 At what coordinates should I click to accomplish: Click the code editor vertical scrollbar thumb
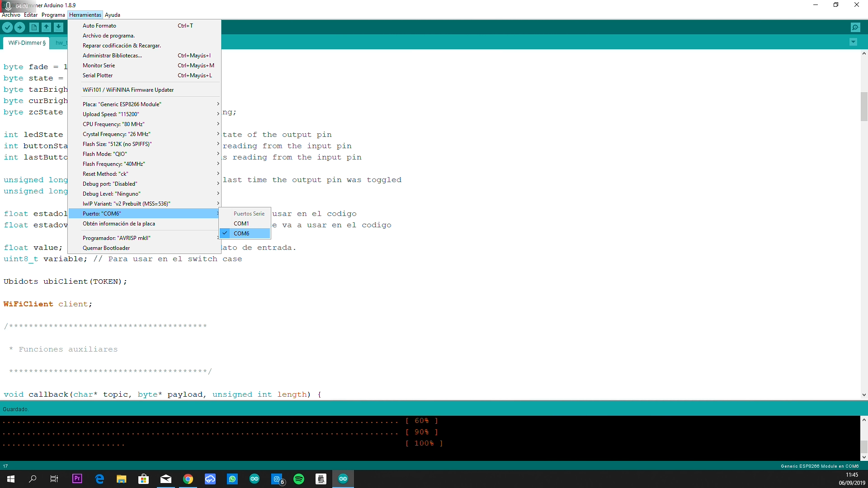point(864,107)
